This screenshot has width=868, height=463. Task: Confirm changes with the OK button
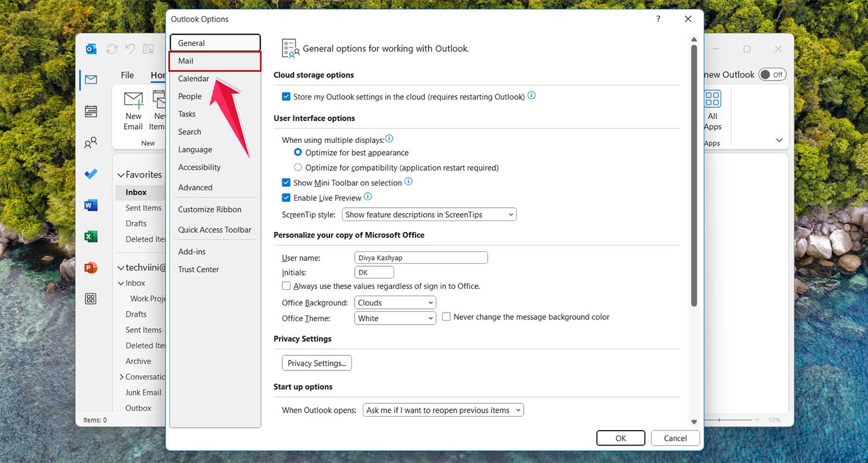point(620,438)
